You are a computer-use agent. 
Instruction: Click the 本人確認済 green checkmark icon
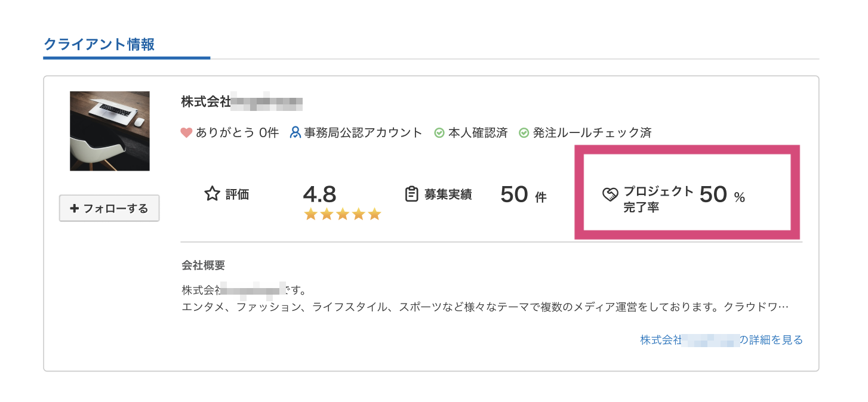[x=439, y=133]
